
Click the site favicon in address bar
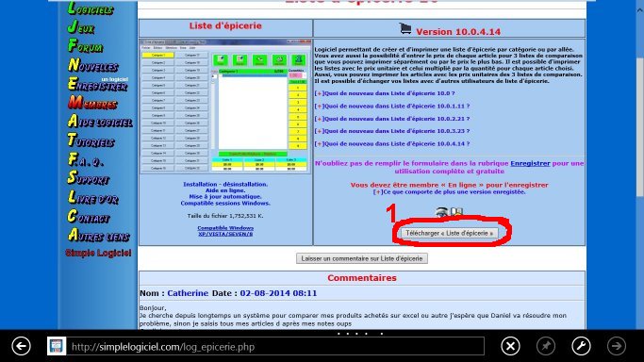pos(57,346)
